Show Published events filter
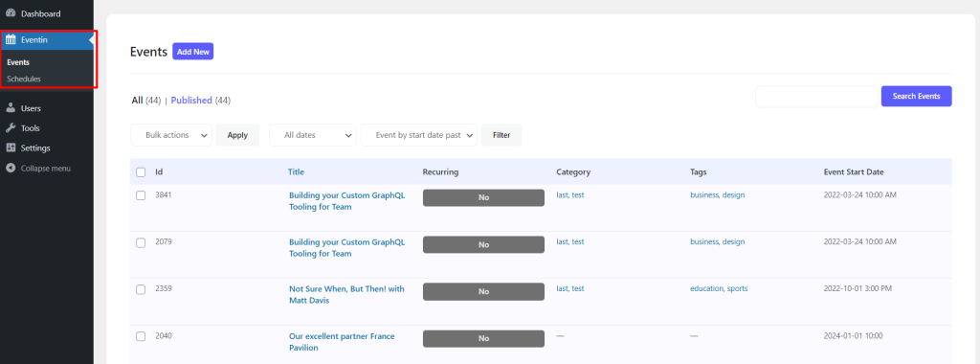This screenshot has height=364, width=980. [x=191, y=100]
